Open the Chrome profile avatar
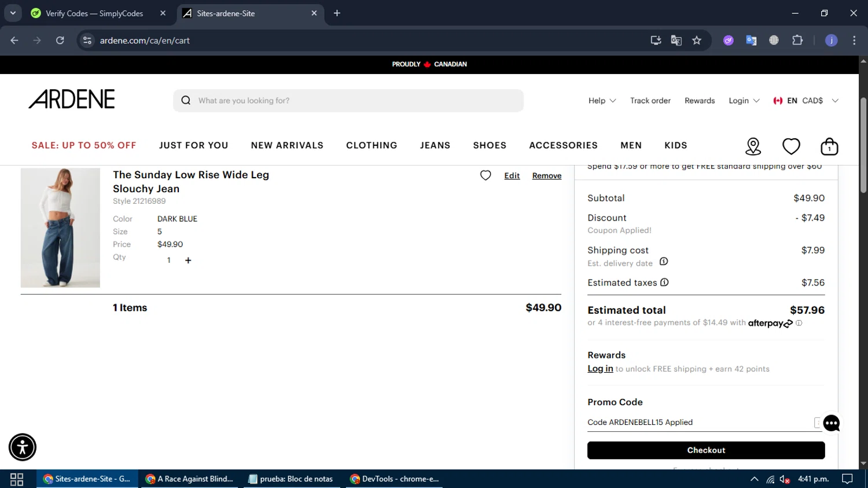The width and height of the screenshot is (868, 488). pyautogui.click(x=832, y=41)
